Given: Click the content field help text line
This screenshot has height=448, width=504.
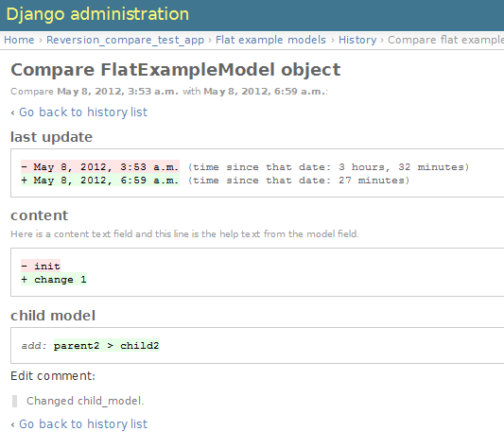Looking at the screenshot, I should point(184,233).
